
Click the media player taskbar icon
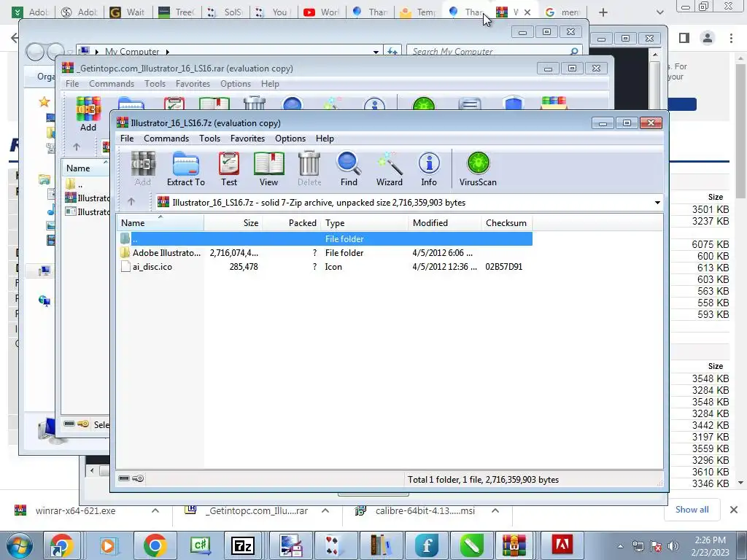tap(108, 545)
